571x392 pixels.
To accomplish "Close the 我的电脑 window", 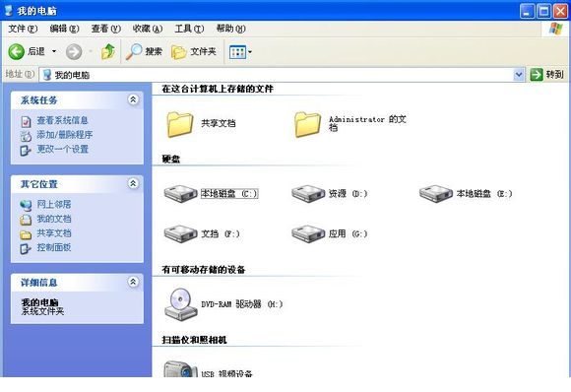I will point(560,11).
